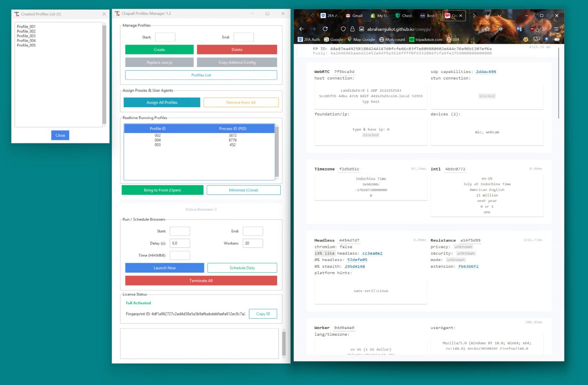Show more extensions with overflow chevron
The image size is (588, 385).
544,29
